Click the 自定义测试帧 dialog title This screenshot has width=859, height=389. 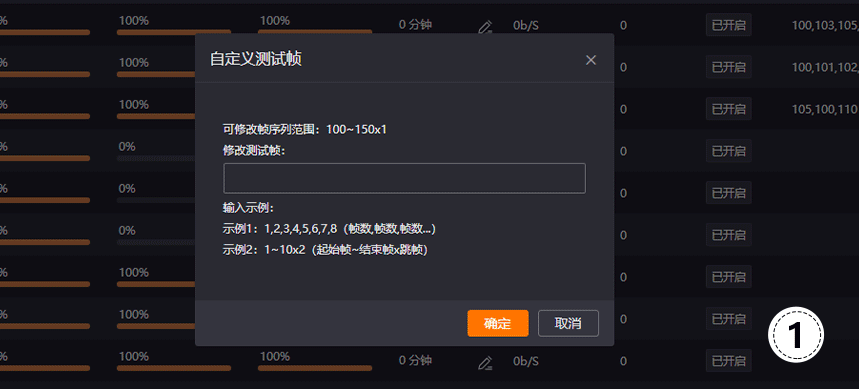pyautogui.click(x=256, y=59)
